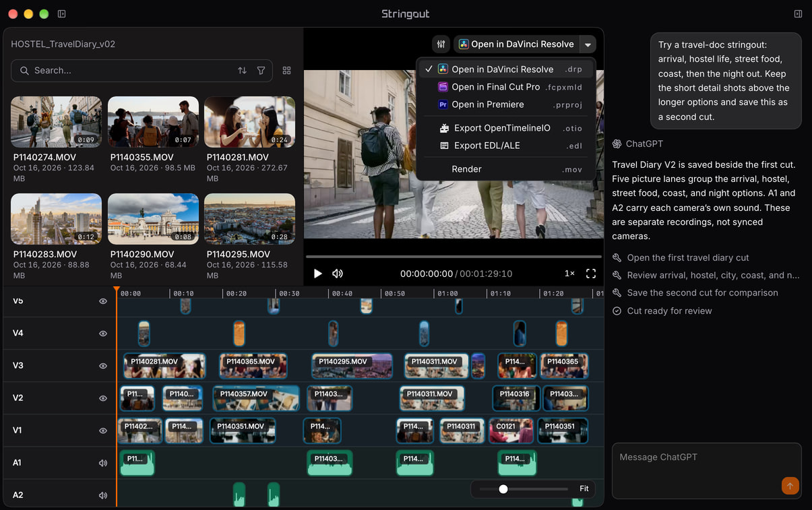Select P1140365.MOV clip on V3

pyautogui.click(x=253, y=366)
